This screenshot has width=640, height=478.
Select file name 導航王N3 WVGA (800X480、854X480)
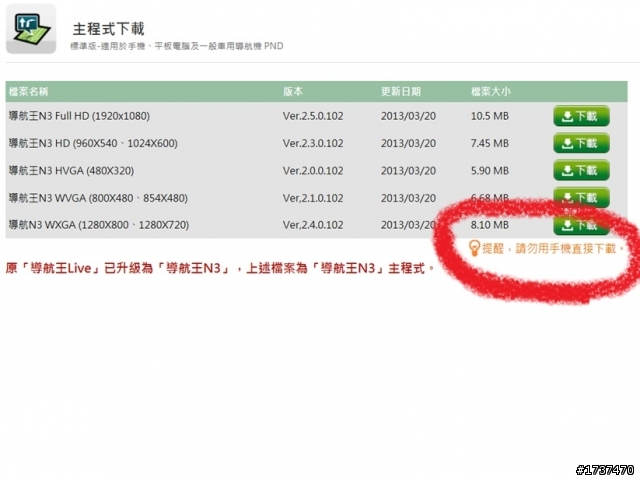coord(98,198)
